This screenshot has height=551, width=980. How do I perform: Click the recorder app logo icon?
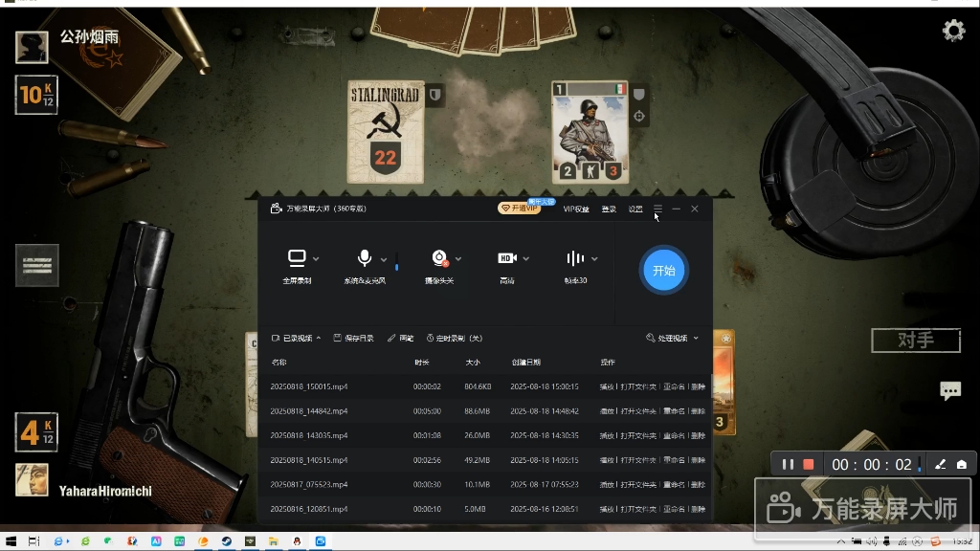pos(276,208)
